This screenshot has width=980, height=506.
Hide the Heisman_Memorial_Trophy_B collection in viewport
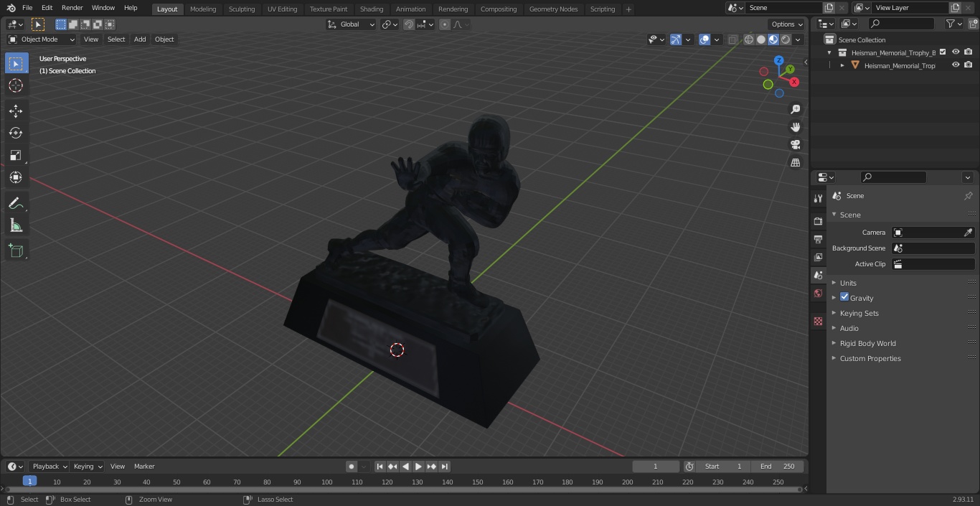956,52
